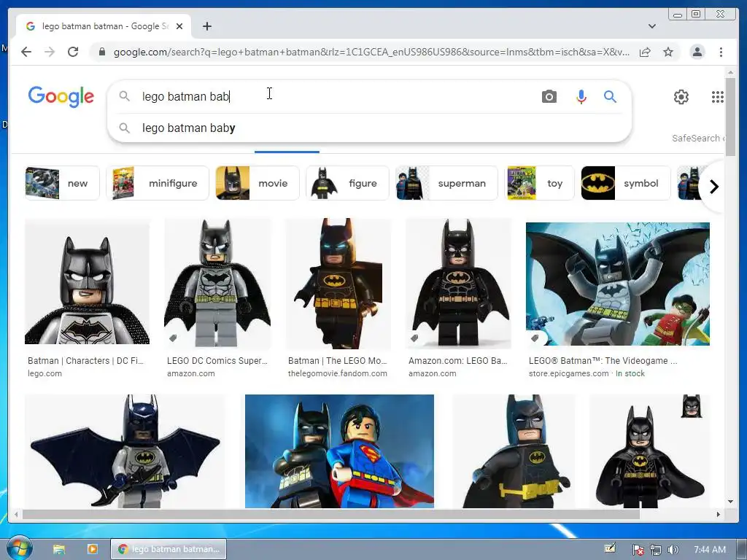Screen dimensions: 747x560
Task: Open the lego.com Batman Characters image
Action: point(88,281)
